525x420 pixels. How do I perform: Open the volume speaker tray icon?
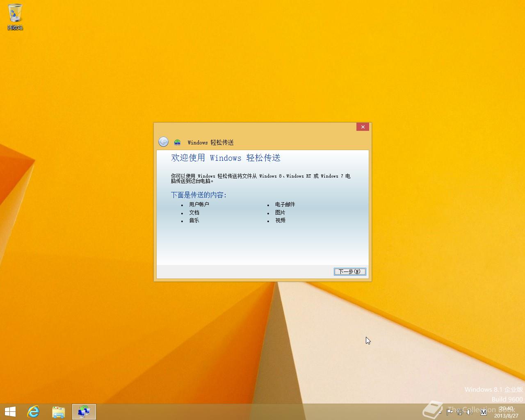(469, 412)
